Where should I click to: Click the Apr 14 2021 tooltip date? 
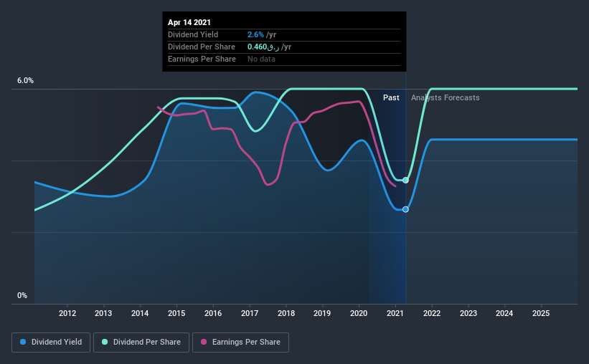[x=189, y=22]
